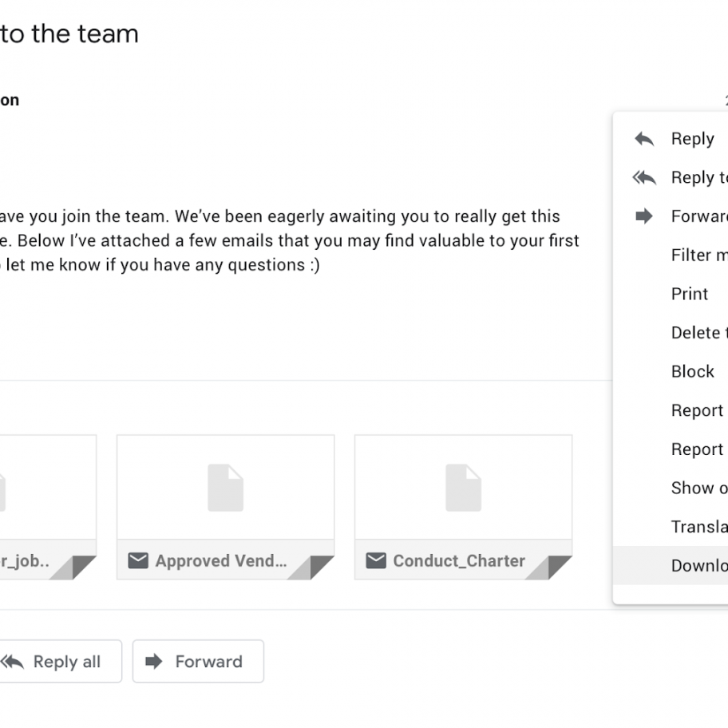Click the Conduct_Charter filename label

(x=459, y=561)
